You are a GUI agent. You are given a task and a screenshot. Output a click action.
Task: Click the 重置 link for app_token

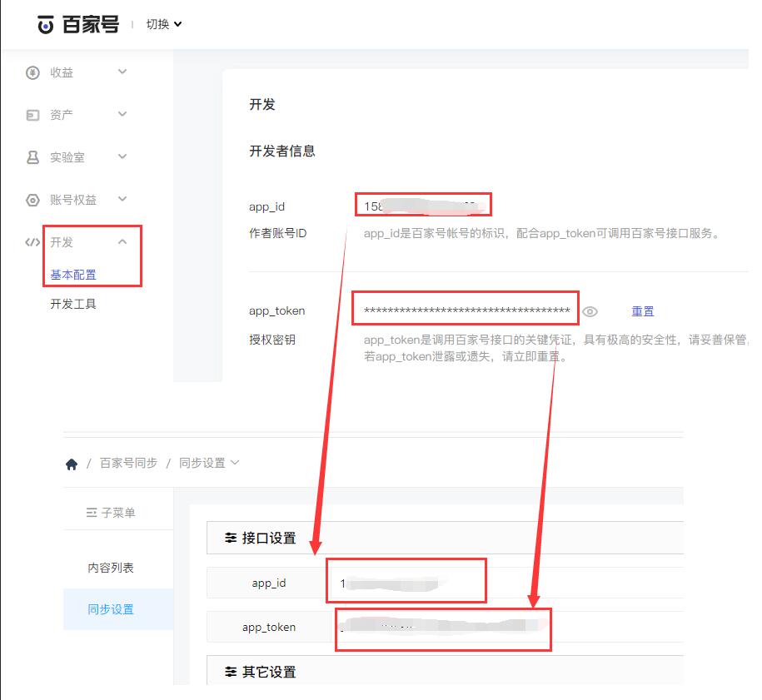(642, 311)
